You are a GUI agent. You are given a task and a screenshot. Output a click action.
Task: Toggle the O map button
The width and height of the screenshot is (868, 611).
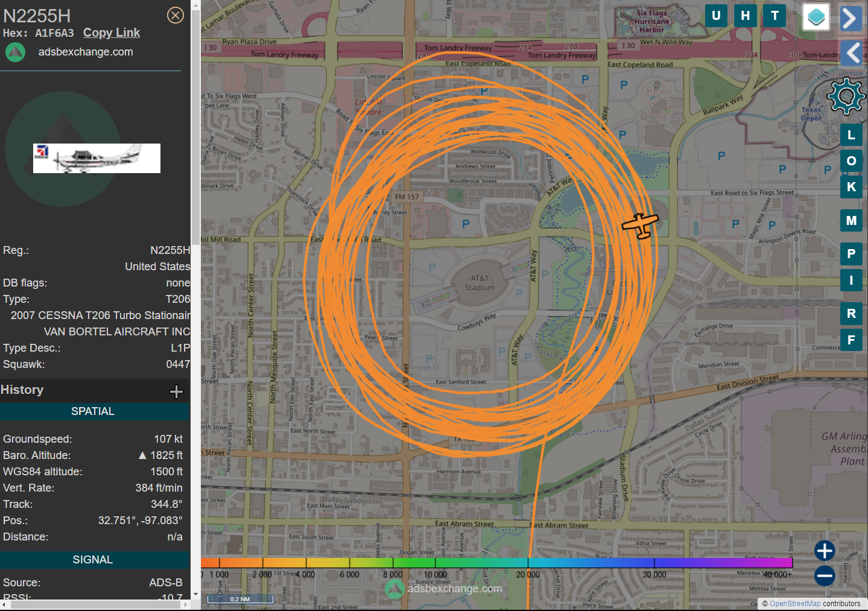[x=851, y=161]
